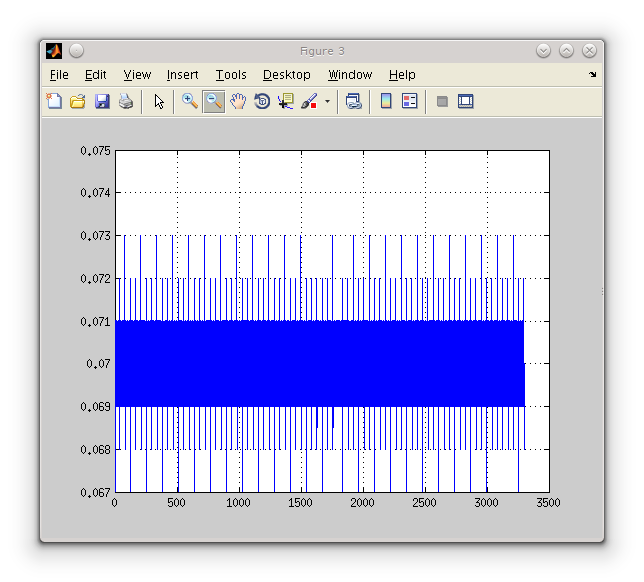The image size is (644, 582).
Task: Open the Tools menu
Action: click(230, 75)
